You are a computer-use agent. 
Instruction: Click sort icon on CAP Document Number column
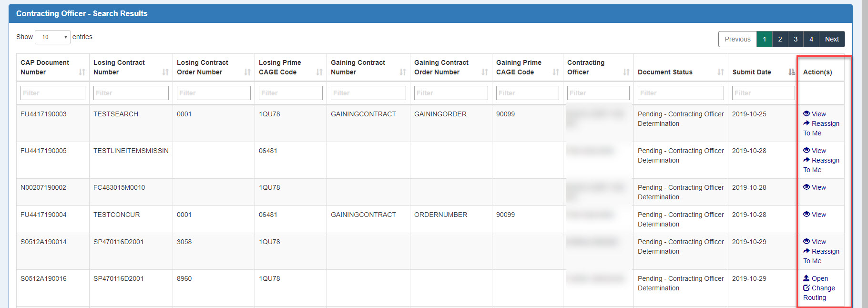coord(82,72)
